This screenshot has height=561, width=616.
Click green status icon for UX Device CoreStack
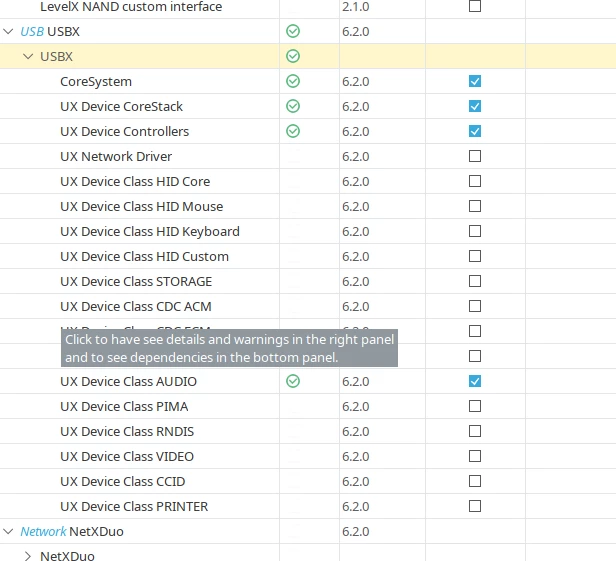293,106
